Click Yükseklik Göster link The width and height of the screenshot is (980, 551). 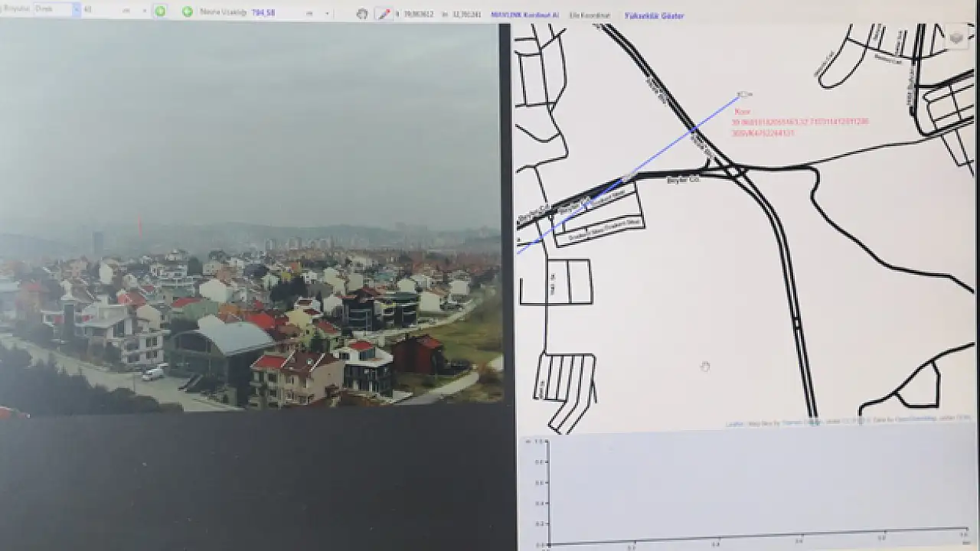point(654,15)
